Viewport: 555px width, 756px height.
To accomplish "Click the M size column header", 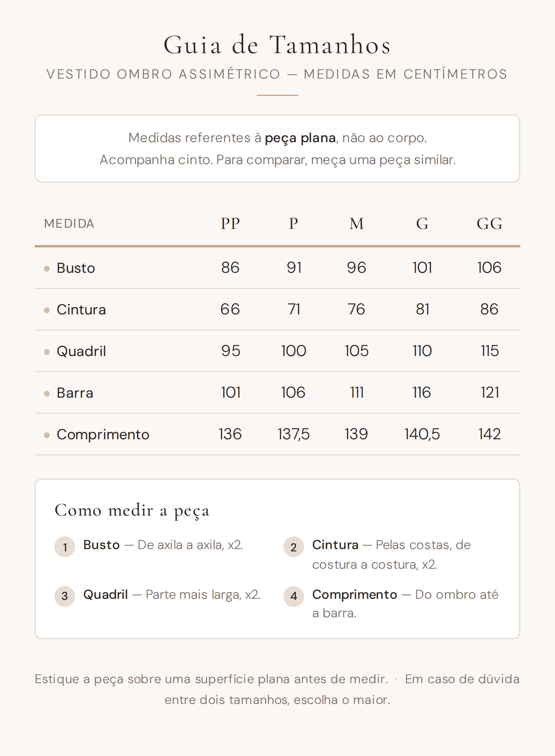I will [x=357, y=223].
